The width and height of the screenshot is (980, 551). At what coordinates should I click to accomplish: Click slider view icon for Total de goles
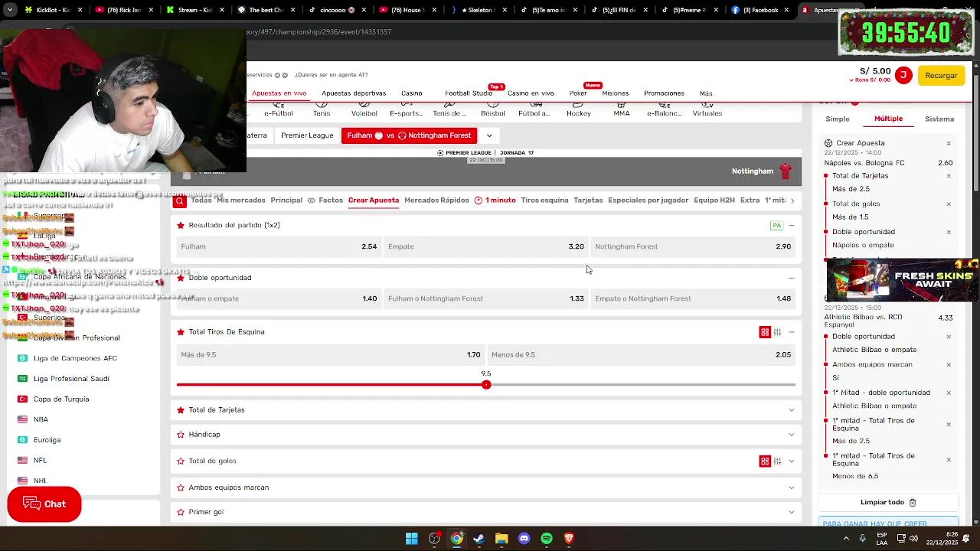coord(777,461)
